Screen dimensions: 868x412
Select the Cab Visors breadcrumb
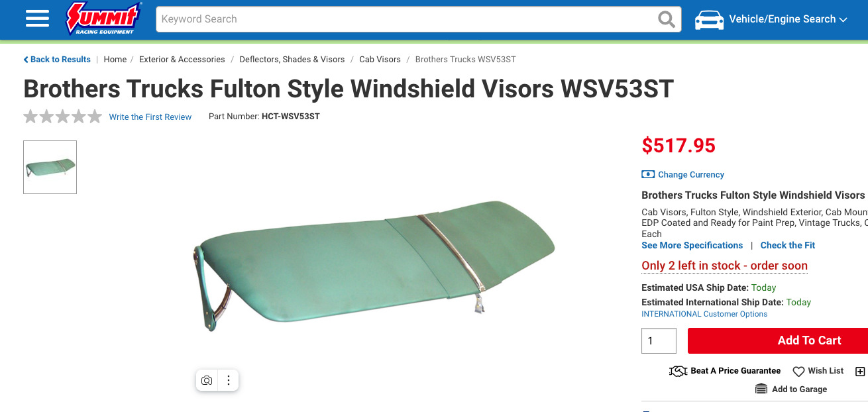tap(380, 60)
